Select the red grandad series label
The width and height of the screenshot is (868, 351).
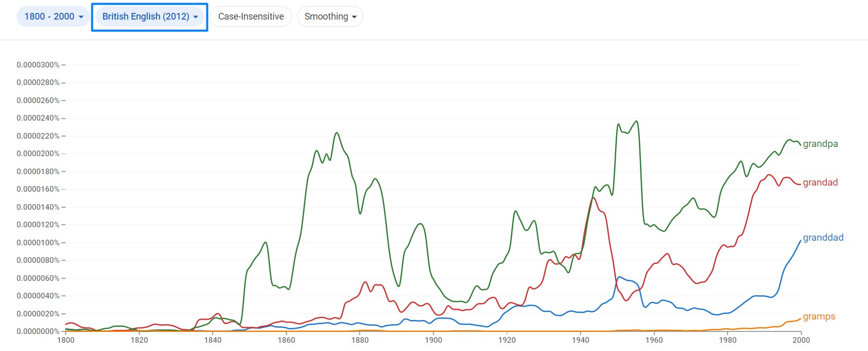(820, 182)
